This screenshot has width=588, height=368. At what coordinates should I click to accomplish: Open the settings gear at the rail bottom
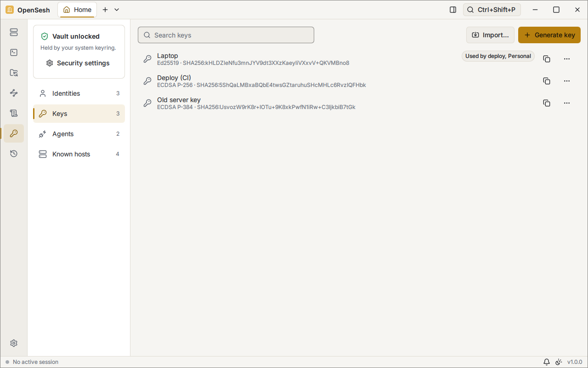(14, 343)
